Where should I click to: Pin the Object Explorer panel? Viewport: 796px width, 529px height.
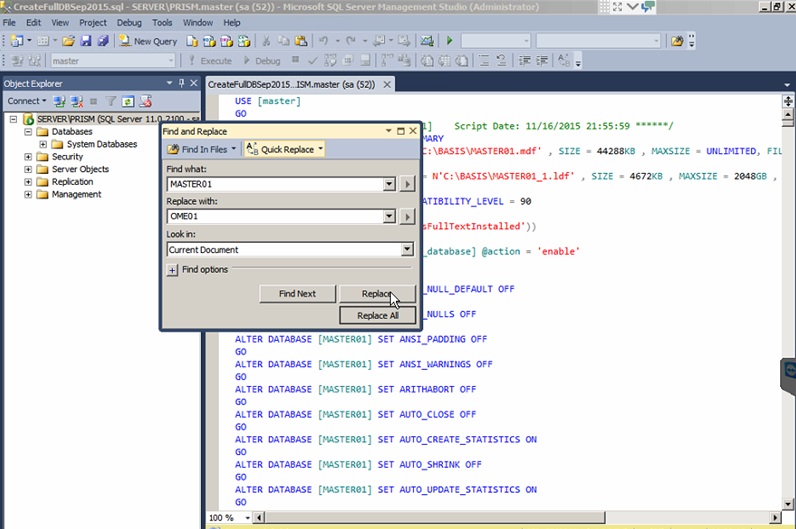point(182,83)
